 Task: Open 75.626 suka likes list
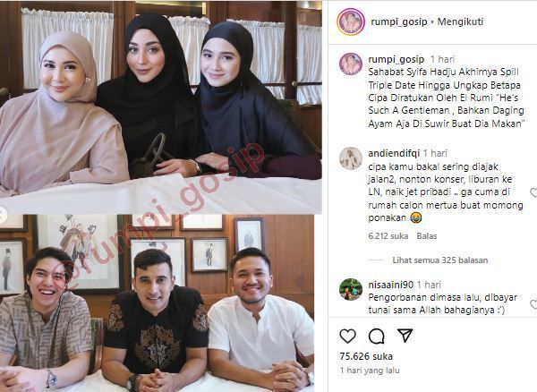click(366, 356)
